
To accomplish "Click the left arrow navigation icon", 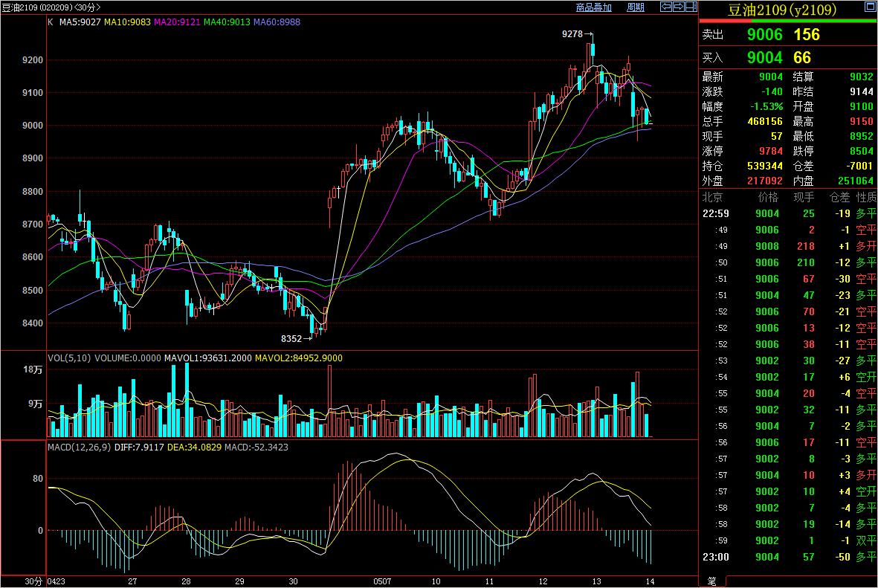I will click(666, 7).
